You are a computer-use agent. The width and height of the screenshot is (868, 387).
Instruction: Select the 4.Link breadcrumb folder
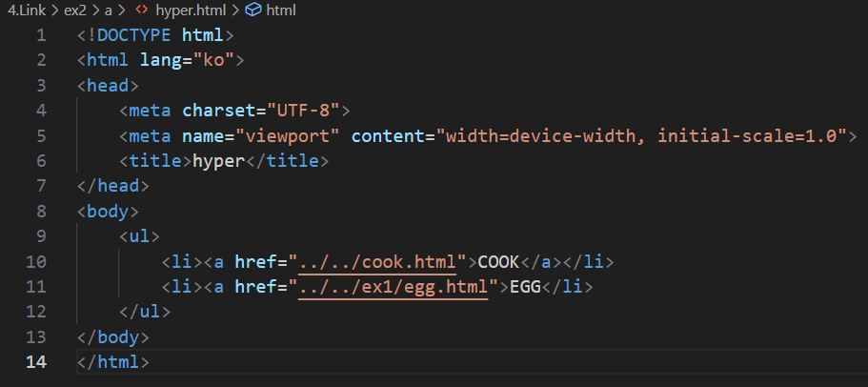point(27,10)
